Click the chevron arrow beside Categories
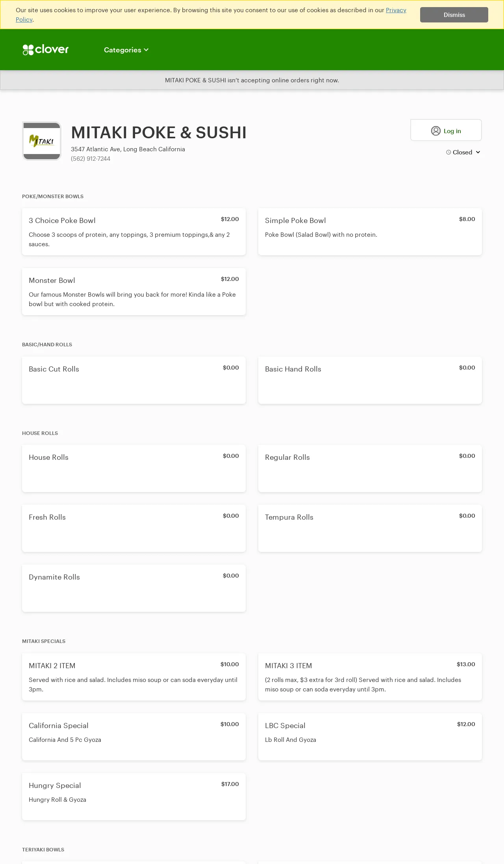This screenshot has width=504, height=864. click(146, 50)
